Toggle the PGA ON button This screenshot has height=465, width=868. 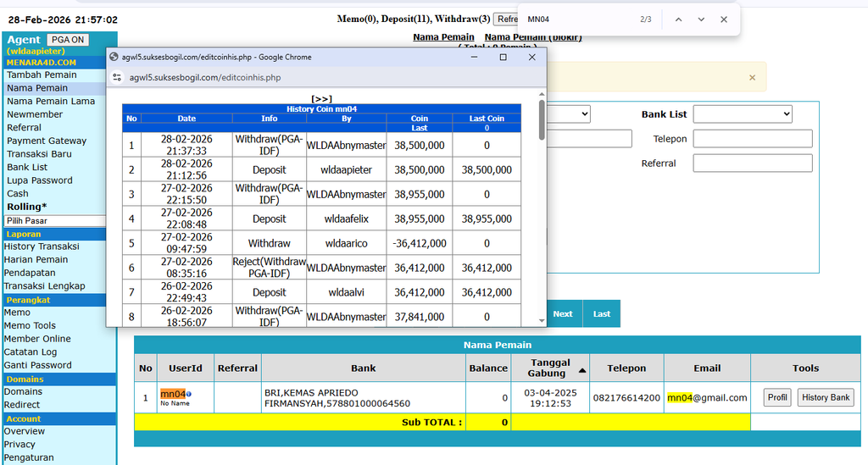68,40
